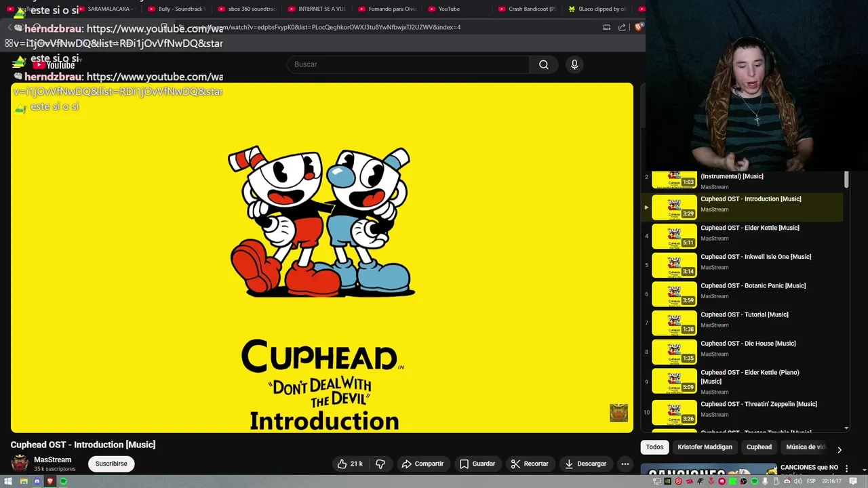The image size is (868, 488).
Task: Click the Compartir share button
Action: [x=422, y=464]
